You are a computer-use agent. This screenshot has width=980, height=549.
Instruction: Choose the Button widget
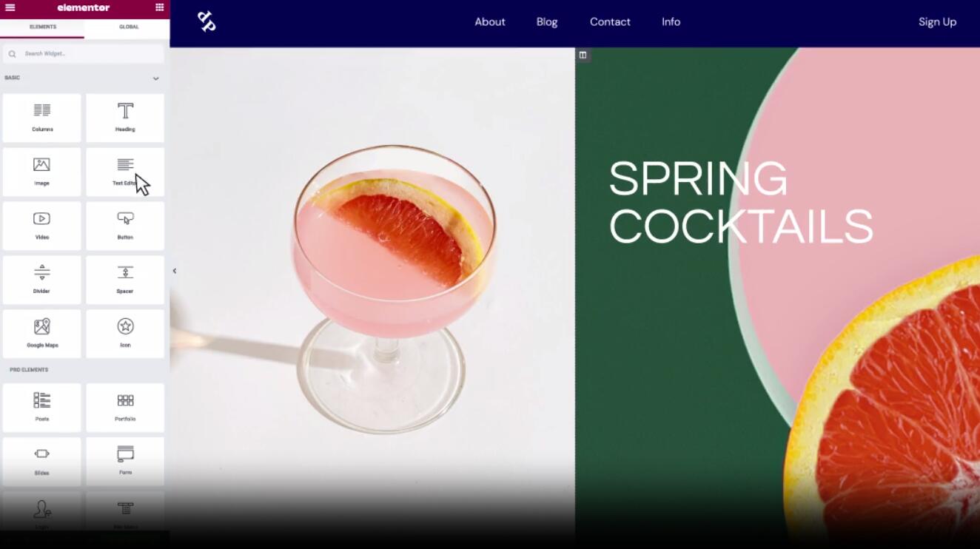pos(125,226)
